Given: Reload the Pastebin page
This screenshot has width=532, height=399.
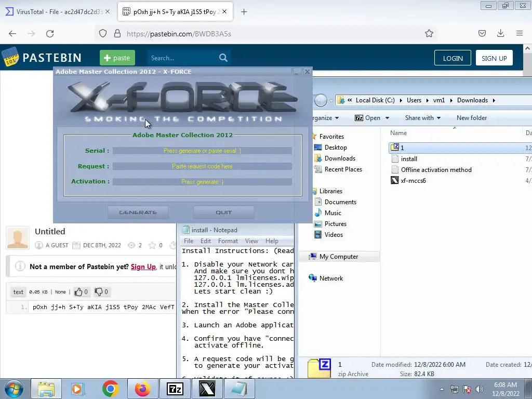Looking at the screenshot, I should tap(50, 34).
